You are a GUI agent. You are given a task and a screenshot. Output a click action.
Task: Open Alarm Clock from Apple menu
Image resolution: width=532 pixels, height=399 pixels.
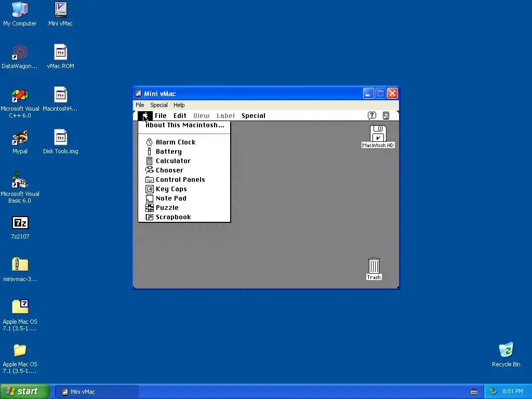[x=184, y=142]
